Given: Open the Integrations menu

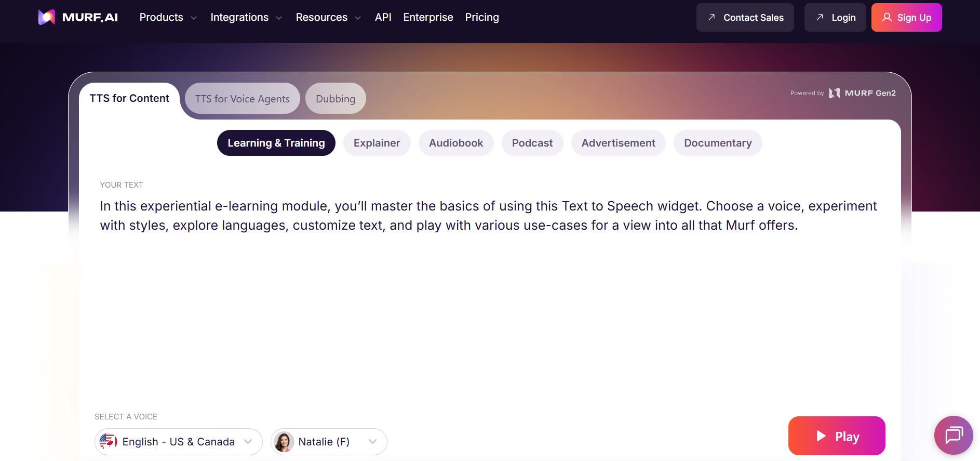Looking at the screenshot, I should coord(246,17).
